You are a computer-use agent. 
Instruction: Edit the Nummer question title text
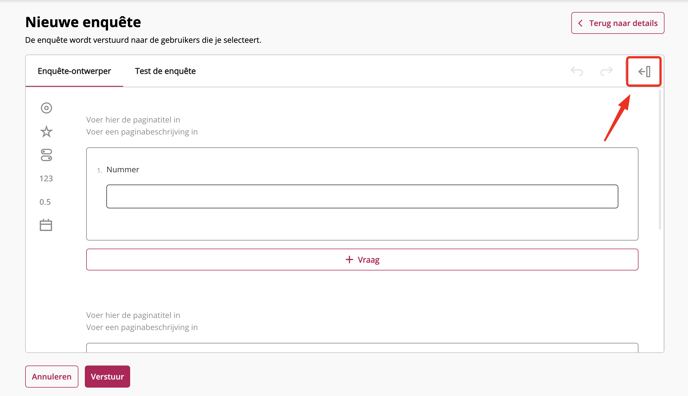pyautogui.click(x=122, y=170)
